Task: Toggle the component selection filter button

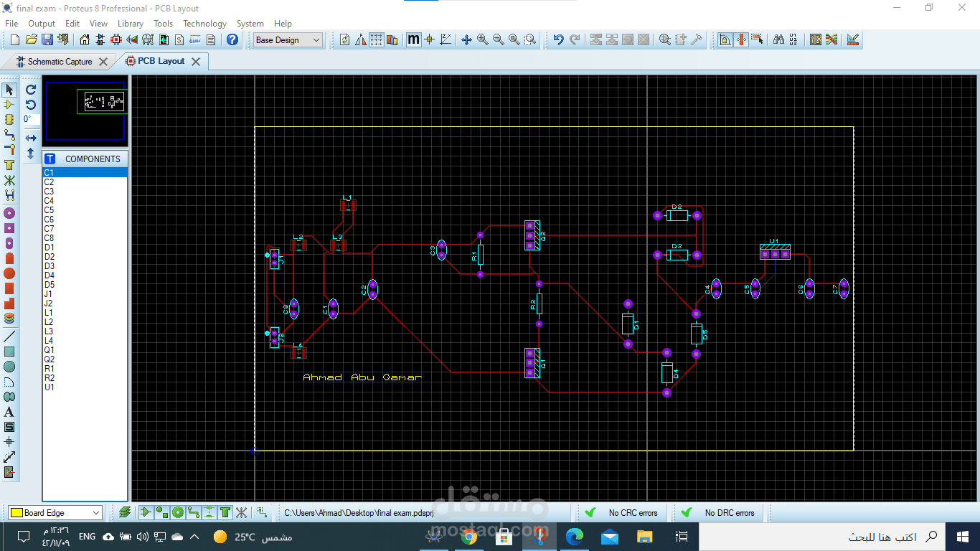Action: [146, 512]
